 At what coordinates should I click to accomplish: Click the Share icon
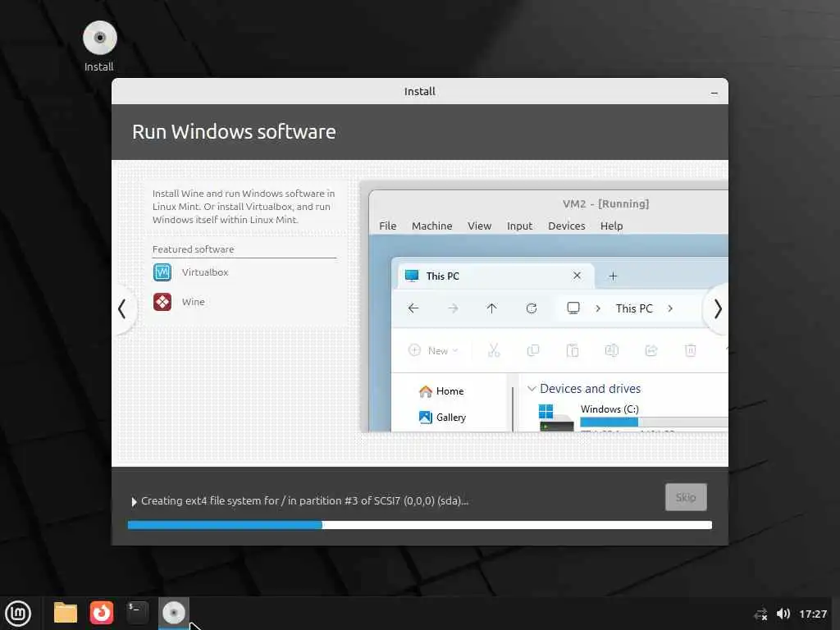(651, 350)
